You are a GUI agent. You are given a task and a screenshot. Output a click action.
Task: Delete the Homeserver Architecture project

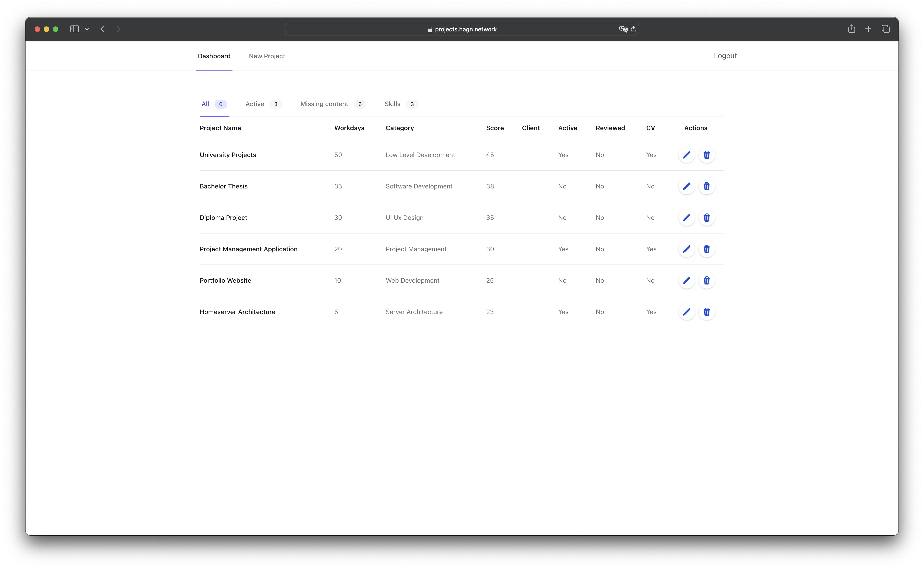707,312
